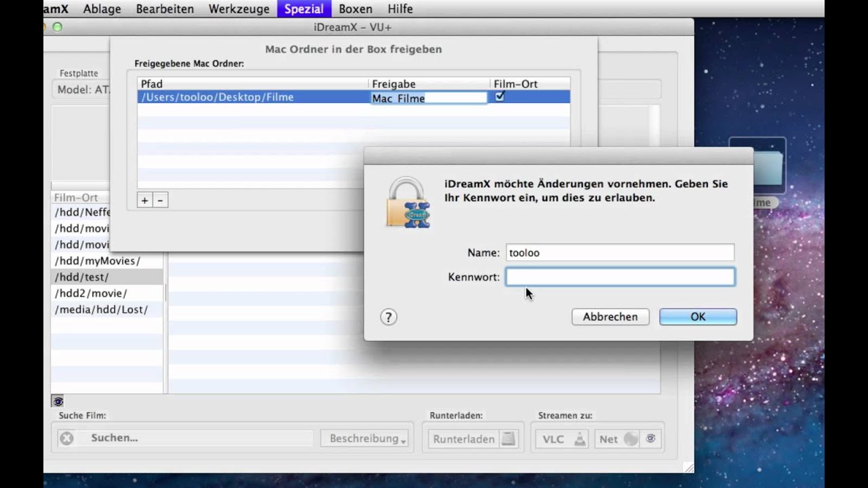Open the Bearbeiten menu
This screenshot has height=488, width=868.
165,9
